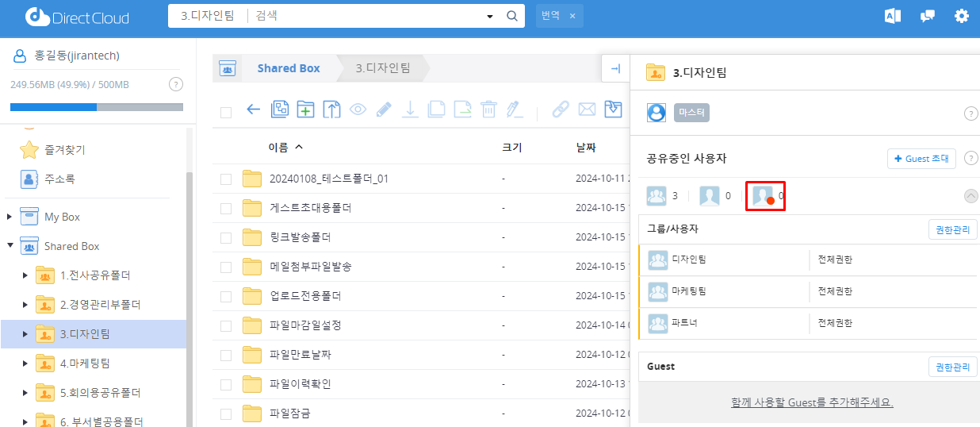The image size is (980, 427).
Task: Click the file upload icon in toolbar
Action: 331,110
